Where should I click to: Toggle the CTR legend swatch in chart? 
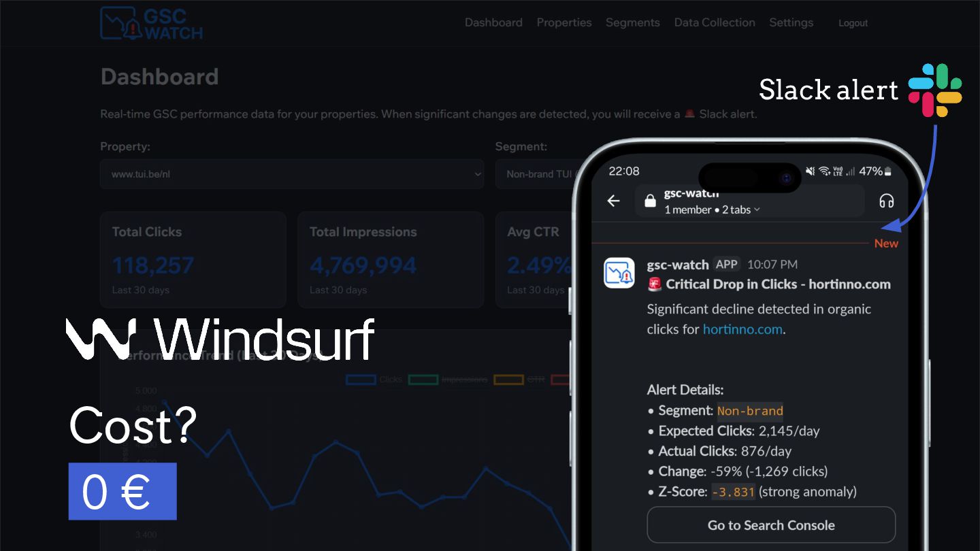tap(508, 380)
